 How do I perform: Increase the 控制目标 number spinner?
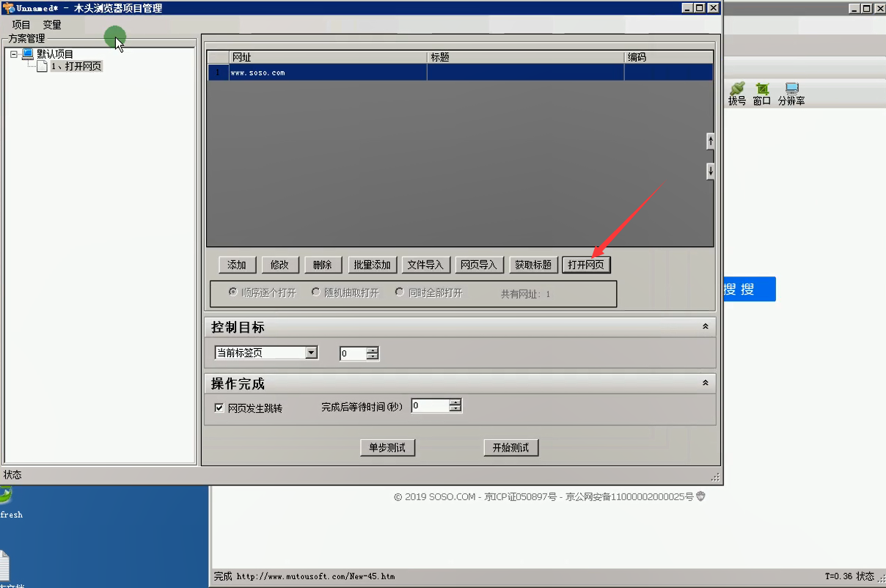pyautogui.click(x=373, y=350)
